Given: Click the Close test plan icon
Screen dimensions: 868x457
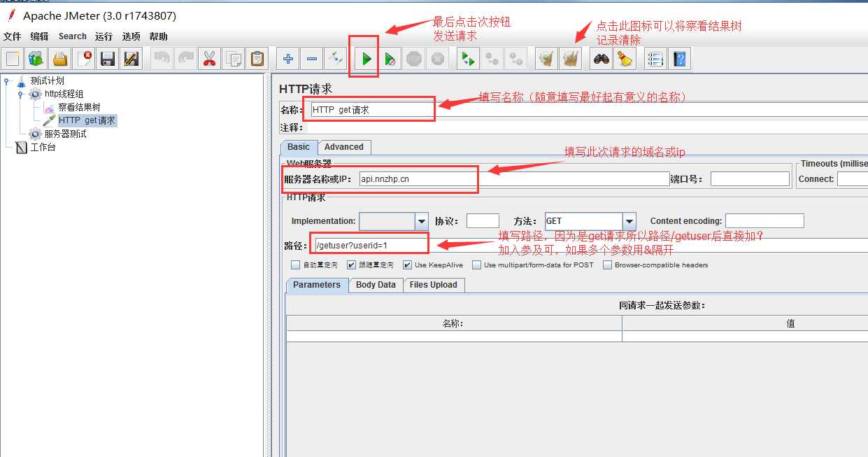Looking at the screenshot, I should pos(84,59).
